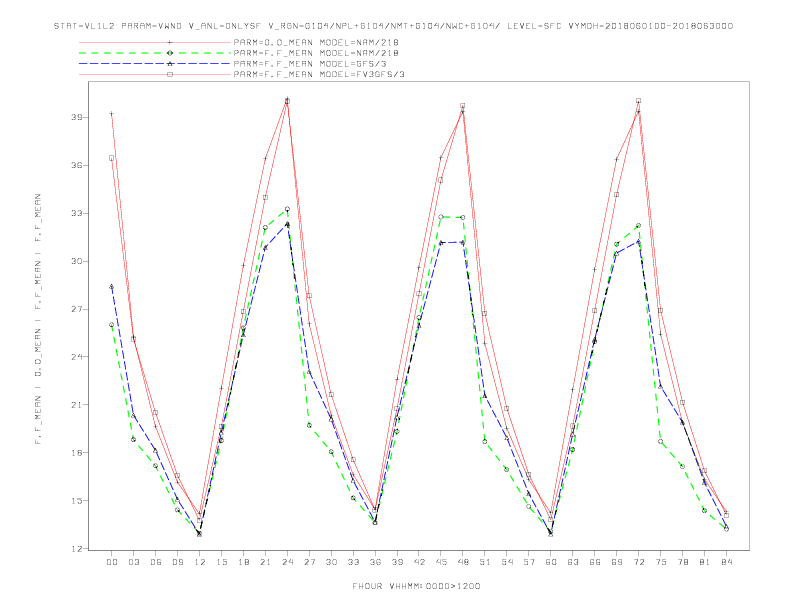This screenshot has width=792, height=612.
Task: Click the y-axis tick label 18
Action: [x=77, y=452]
